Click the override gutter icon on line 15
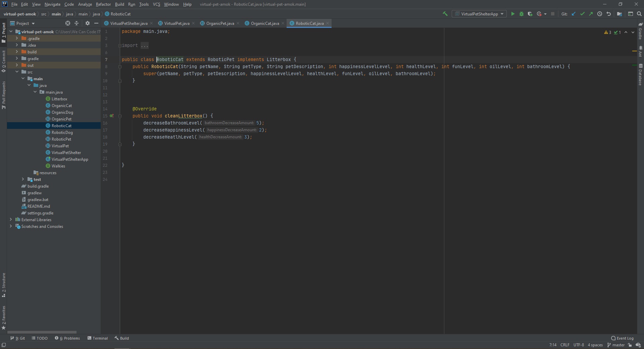Screen dimensions: 644x349 click(x=112, y=116)
